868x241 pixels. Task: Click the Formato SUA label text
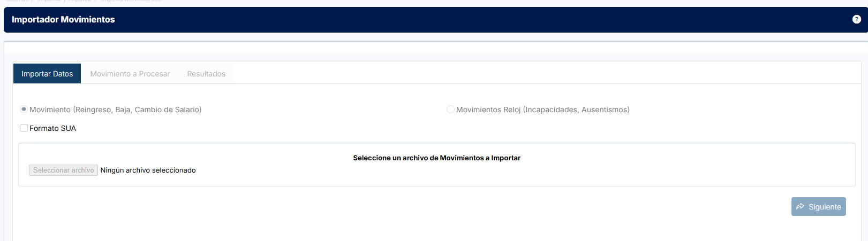click(x=52, y=128)
